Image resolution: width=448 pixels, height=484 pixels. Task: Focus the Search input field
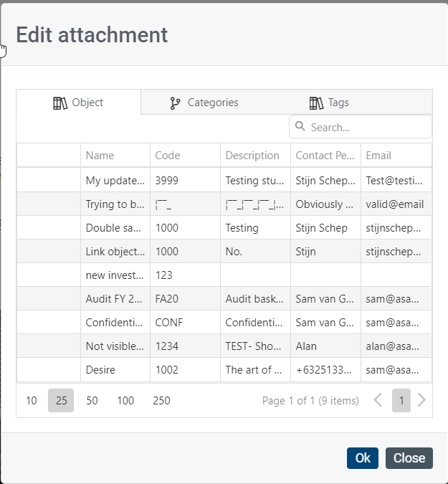tap(361, 127)
